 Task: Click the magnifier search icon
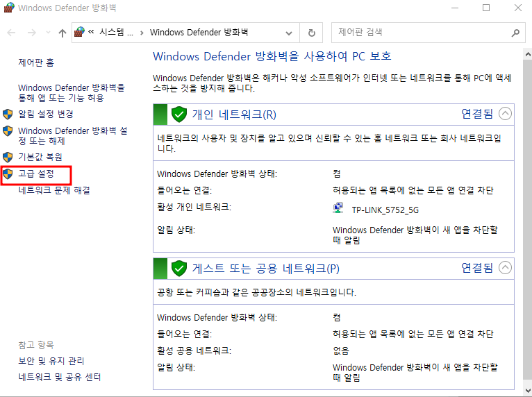[x=515, y=33]
